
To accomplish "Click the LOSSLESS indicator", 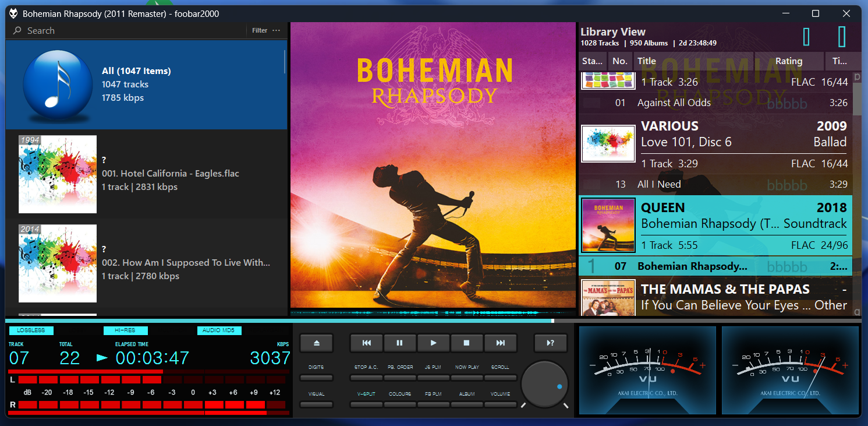I will coord(31,330).
